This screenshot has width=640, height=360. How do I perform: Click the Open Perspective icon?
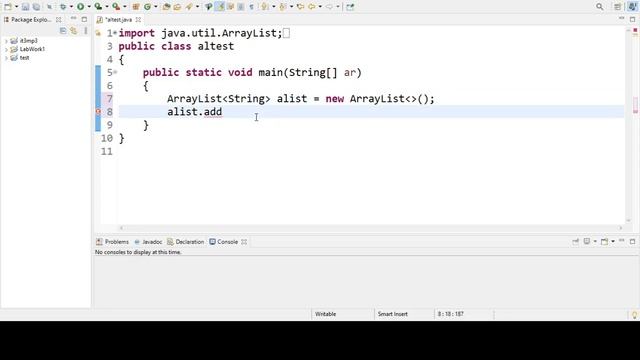pyautogui.click(x=618, y=7)
